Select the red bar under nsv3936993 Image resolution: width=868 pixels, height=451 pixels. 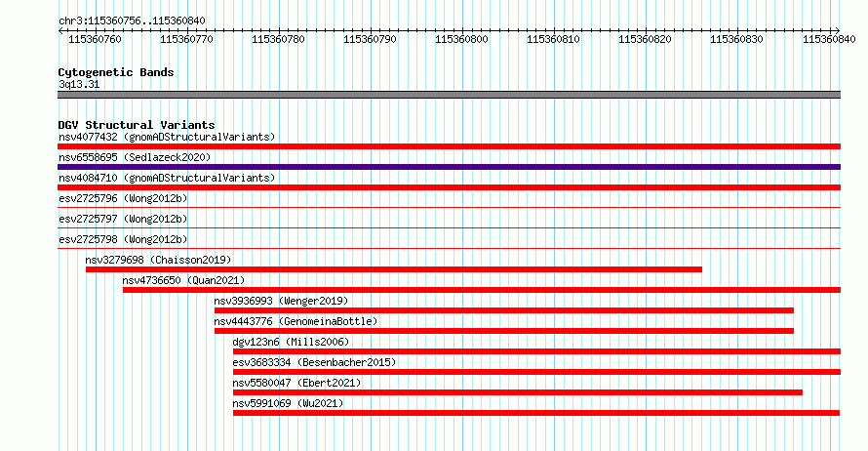[x=504, y=310]
